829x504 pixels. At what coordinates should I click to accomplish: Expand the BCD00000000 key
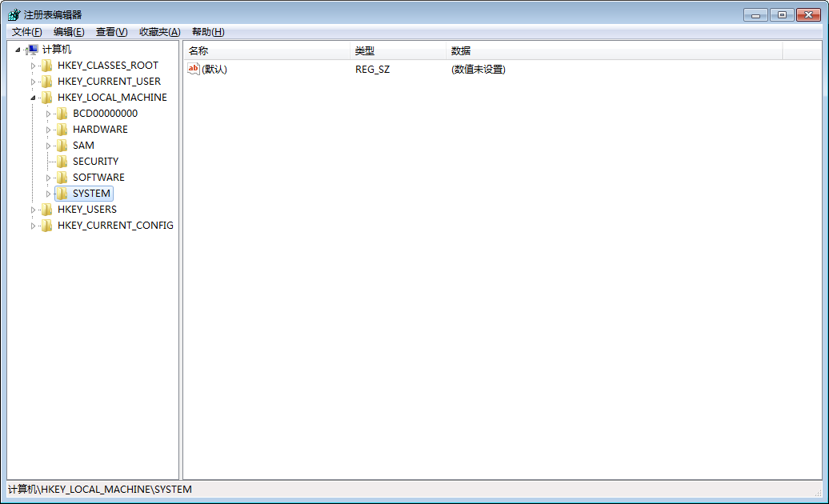coord(48,114)
